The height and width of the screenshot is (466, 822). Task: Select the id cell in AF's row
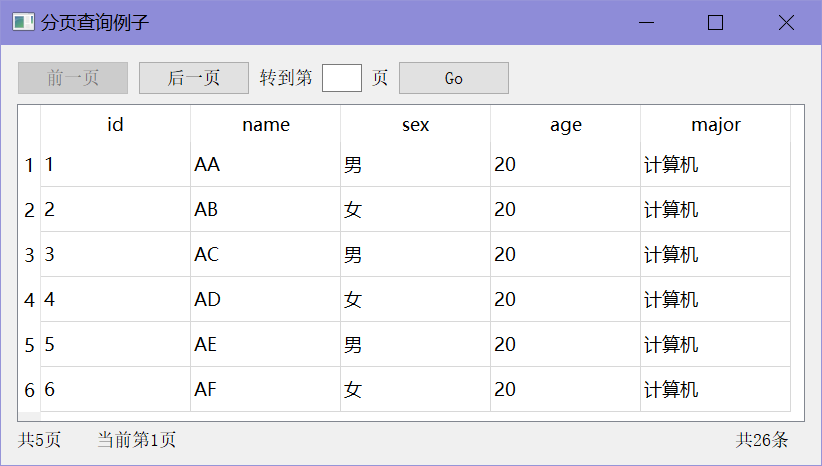tap(115, 389)
